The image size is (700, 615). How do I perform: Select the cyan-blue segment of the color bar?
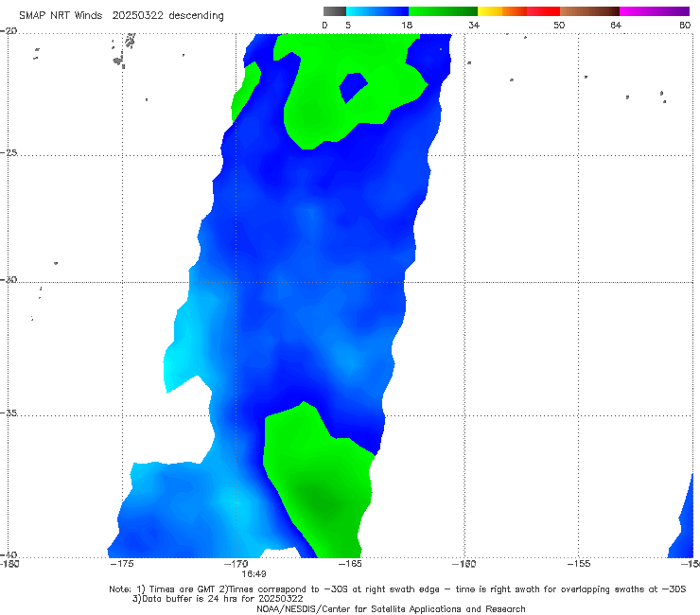coord(377,11)
